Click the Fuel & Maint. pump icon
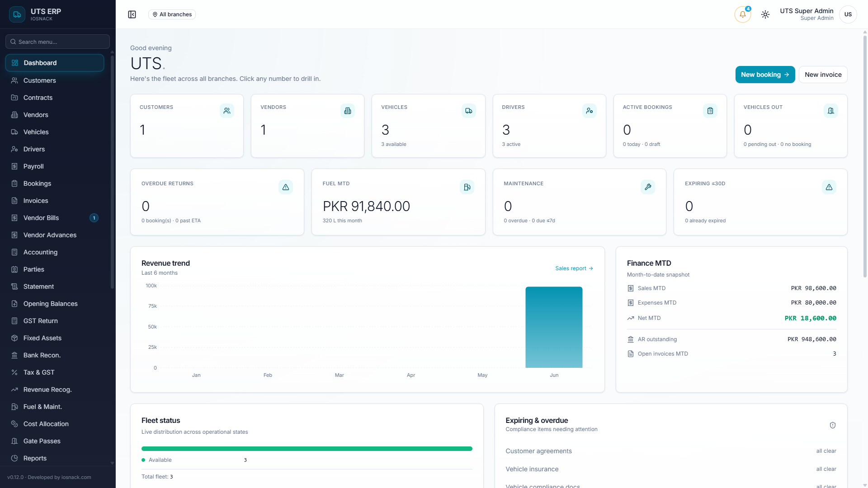Screen dimensions: 868x488 (x=14, y=407)
